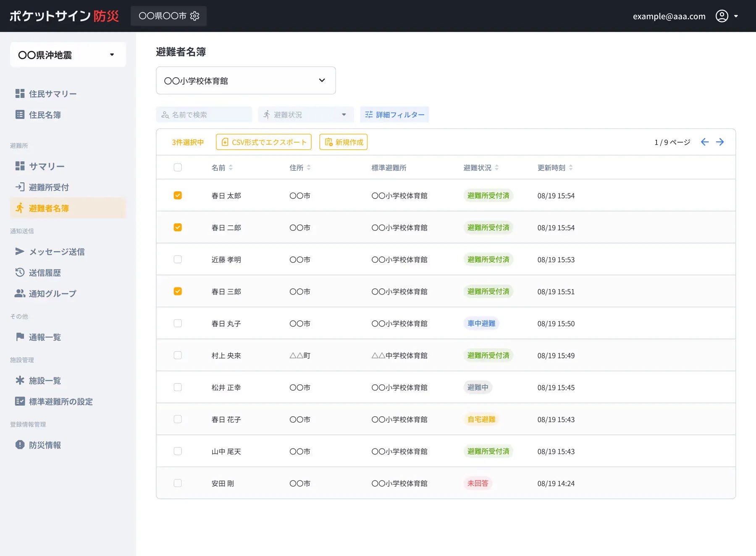The image size is (756, 556).
Task: Click the 住民名簿 list icon
Action: (20, 115)
